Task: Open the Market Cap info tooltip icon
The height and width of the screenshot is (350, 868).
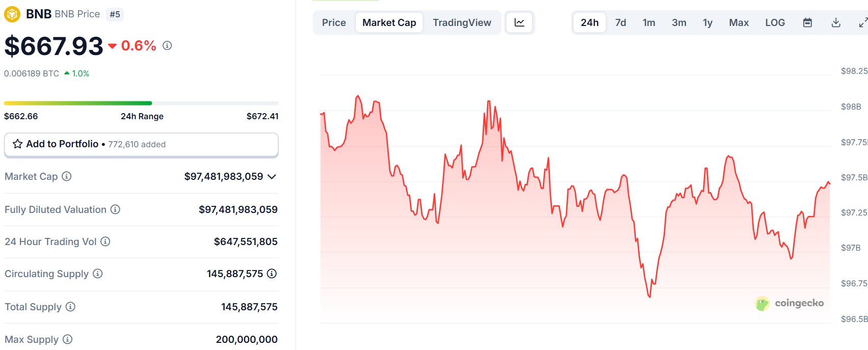Action: click(x=67, y=176)
